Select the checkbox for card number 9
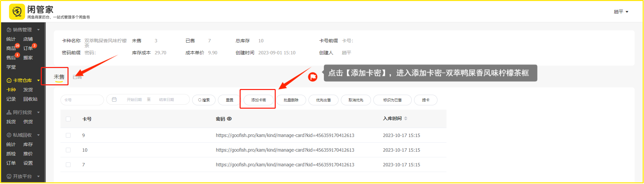Image resolution: width=644 pixels, height=184 pixels. 68,135
